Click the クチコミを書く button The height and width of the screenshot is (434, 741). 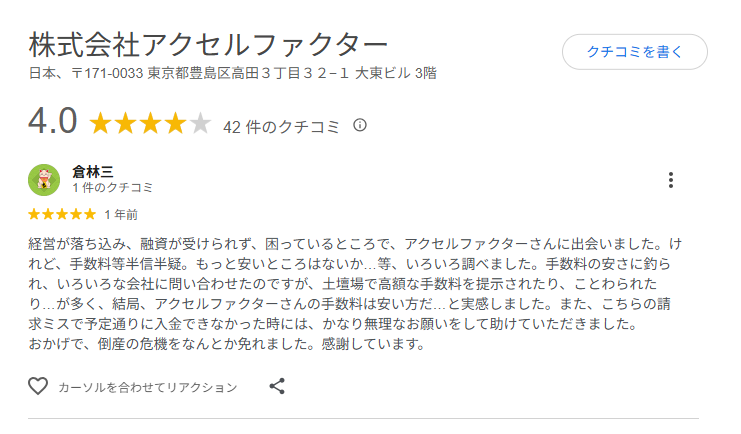[634, 52]
